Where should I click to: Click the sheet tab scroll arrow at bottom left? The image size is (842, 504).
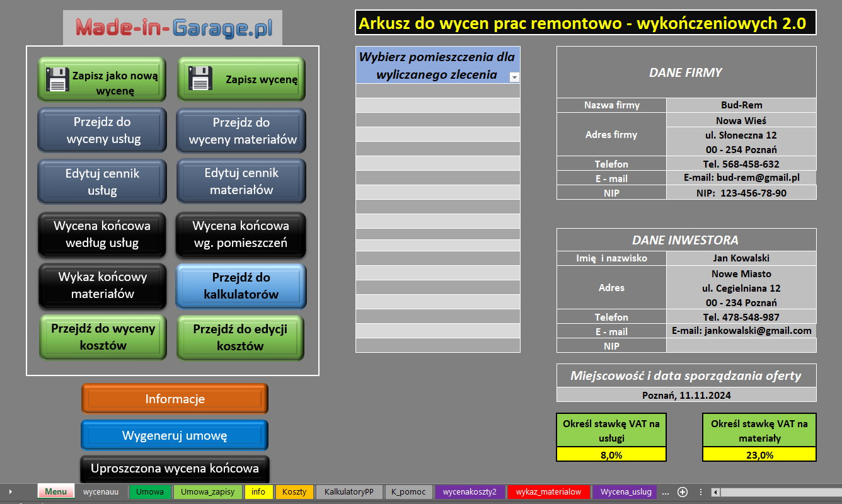pos(10,492)
